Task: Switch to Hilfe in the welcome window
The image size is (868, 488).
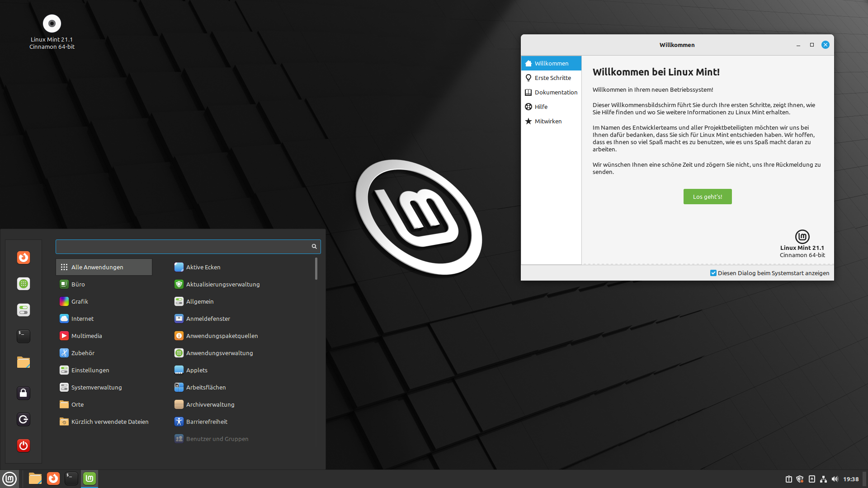Action: click(x=541, y=107)
